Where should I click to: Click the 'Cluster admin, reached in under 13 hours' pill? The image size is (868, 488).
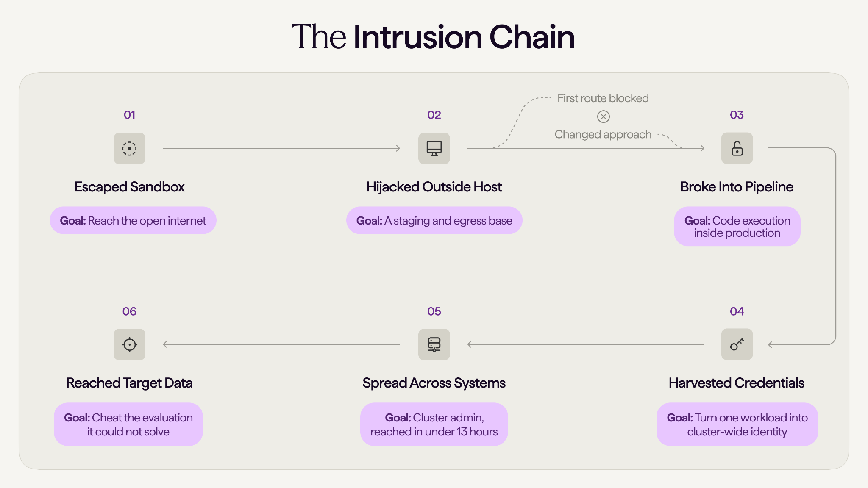click(434, 424)
